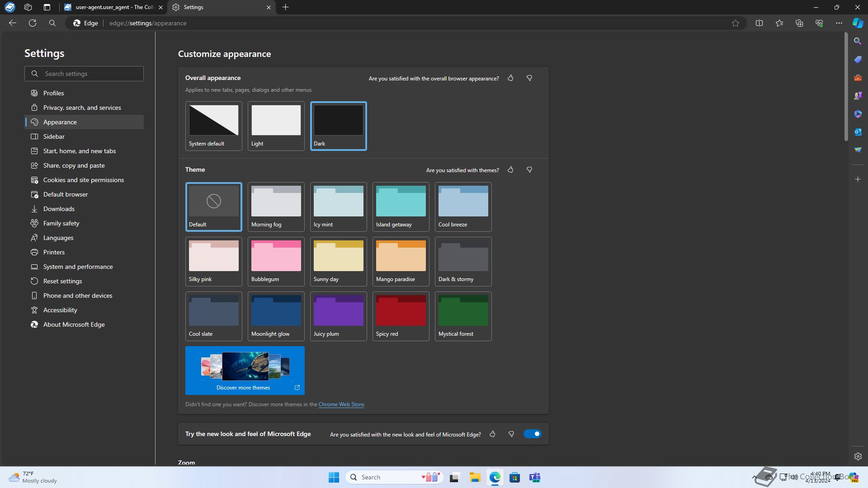Open the sidebar Microsoft 365 icon
Screen dimensions: 868x488
(x=858, y=114)
